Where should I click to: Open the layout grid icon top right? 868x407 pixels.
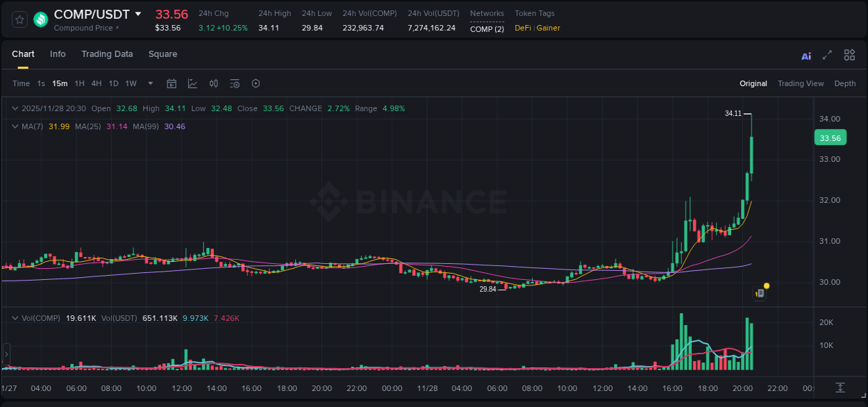click(x=849, y=55)
